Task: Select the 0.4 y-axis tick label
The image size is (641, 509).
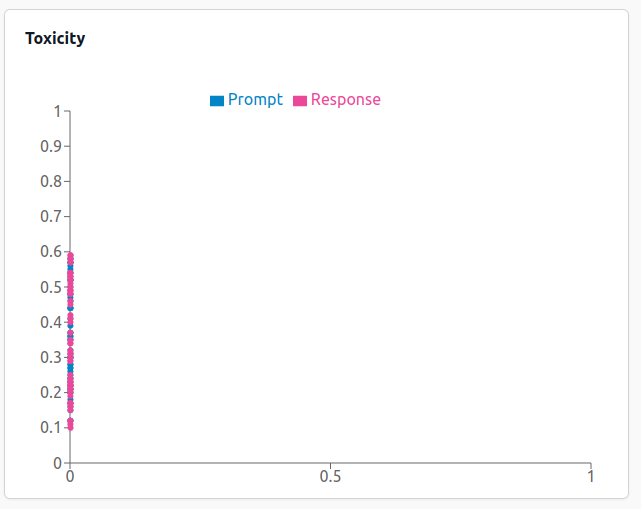Action: point(51,322)
